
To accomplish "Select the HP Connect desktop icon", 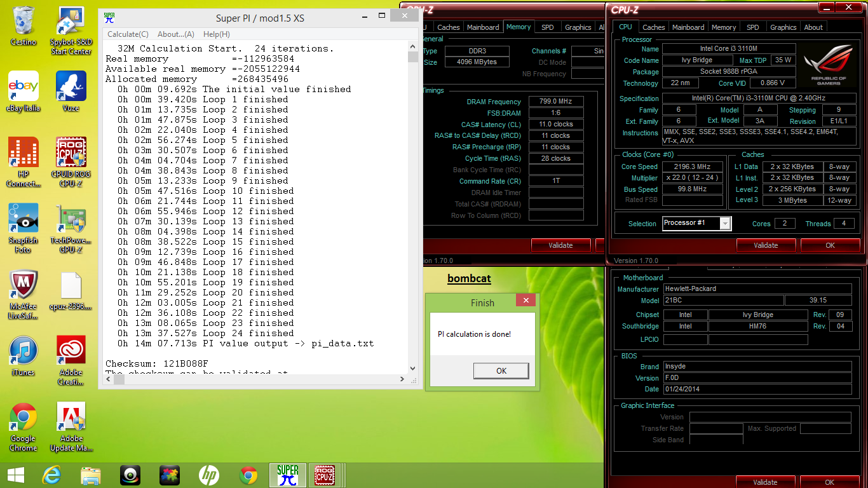I will (24, 163).
